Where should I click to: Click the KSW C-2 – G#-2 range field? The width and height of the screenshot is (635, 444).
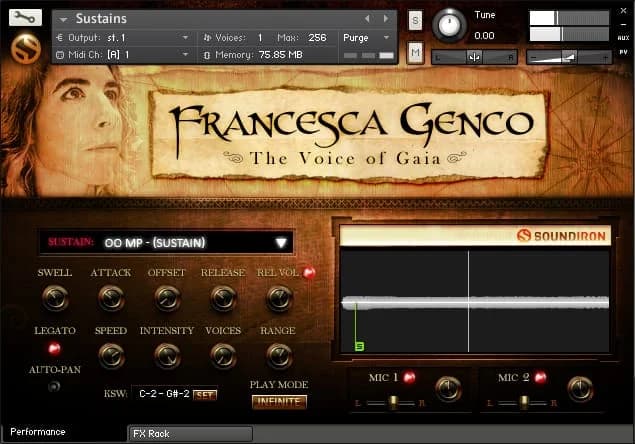point(164,394)
